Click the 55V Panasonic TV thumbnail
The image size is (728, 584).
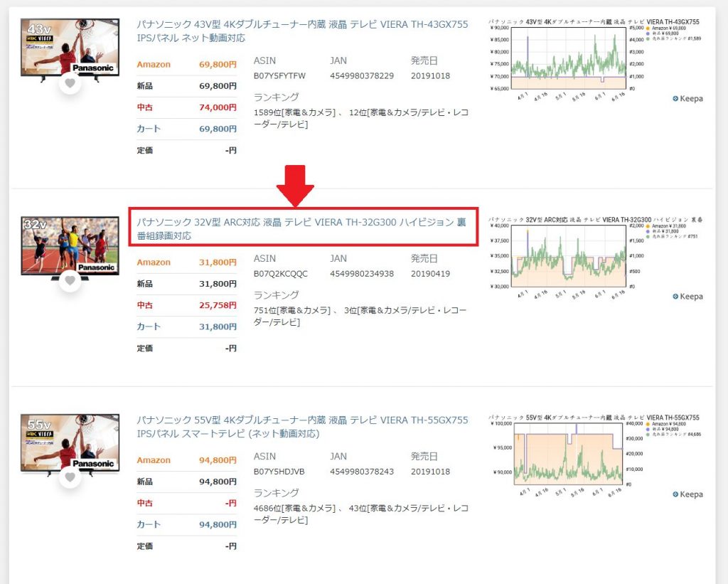[x=70, y=445]
